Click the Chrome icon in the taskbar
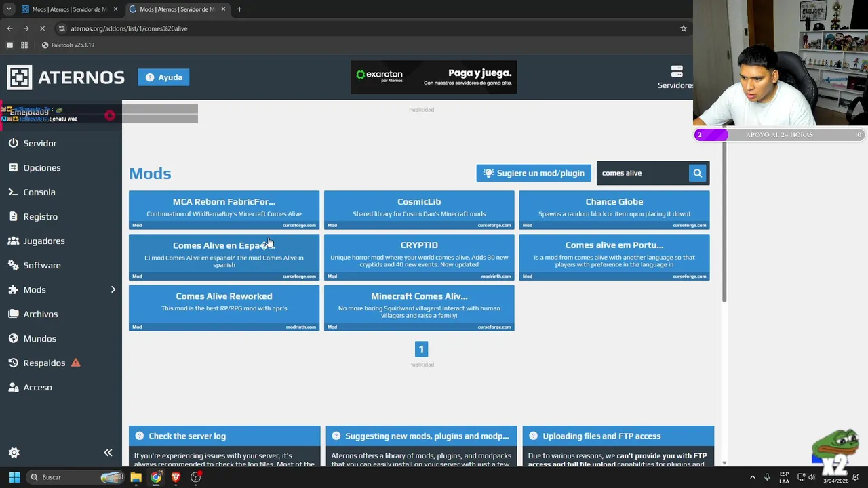The width and height of the screenshot is (868, 488). pos(156,477)
